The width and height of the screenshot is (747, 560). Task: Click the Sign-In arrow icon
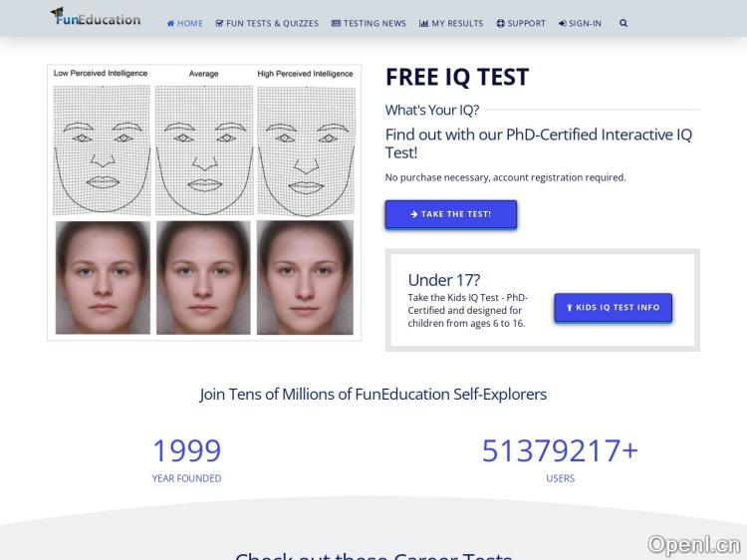(563, 23)
